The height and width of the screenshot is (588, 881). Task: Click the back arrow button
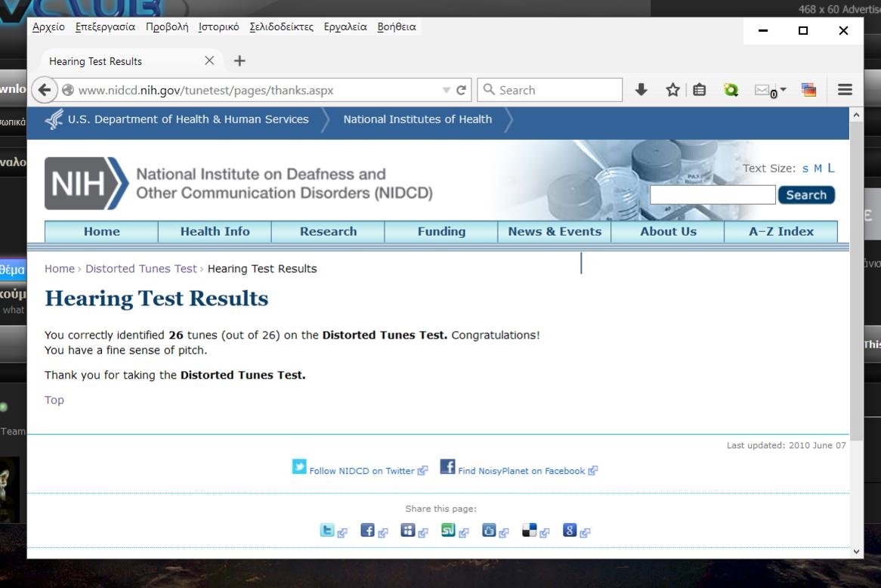(x=45, y=90)
